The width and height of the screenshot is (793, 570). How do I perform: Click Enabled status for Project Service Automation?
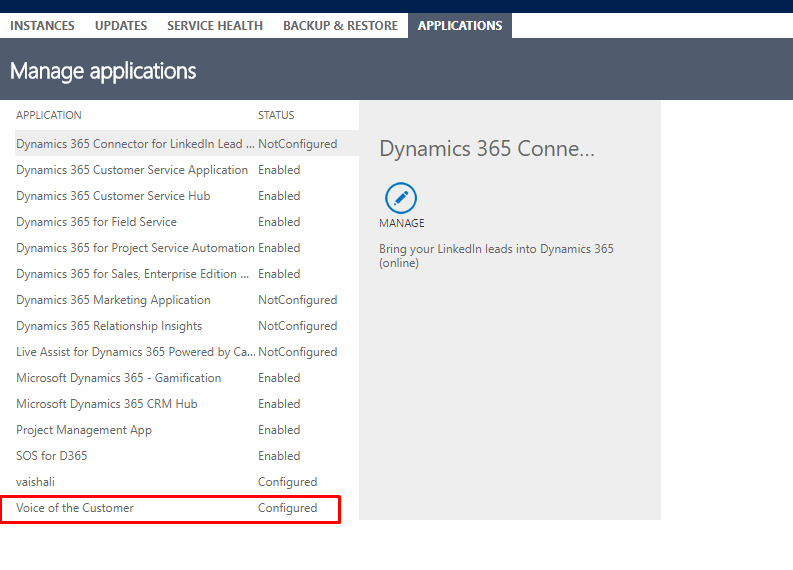[279, 248]
